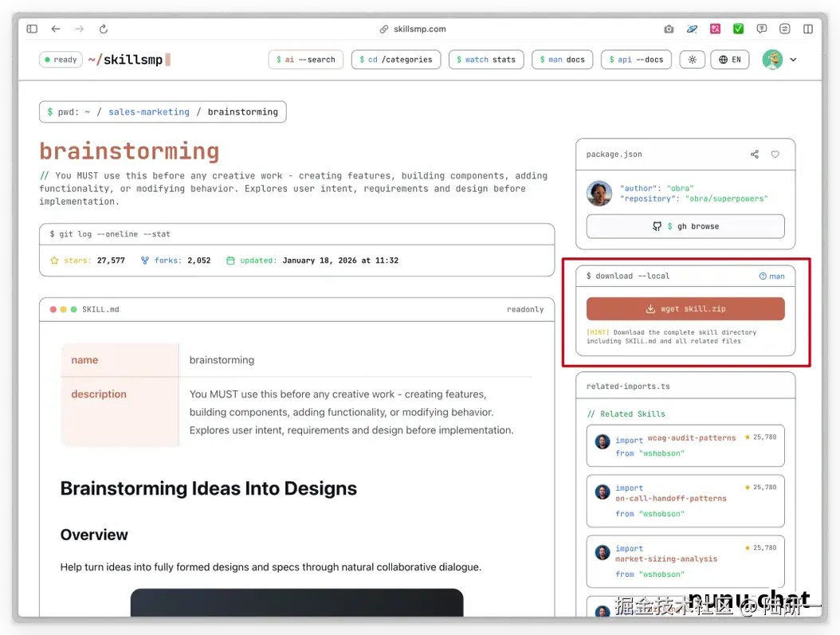Click the skillsmp.com address bar
The image size is (840, 635).
(413, 29)
